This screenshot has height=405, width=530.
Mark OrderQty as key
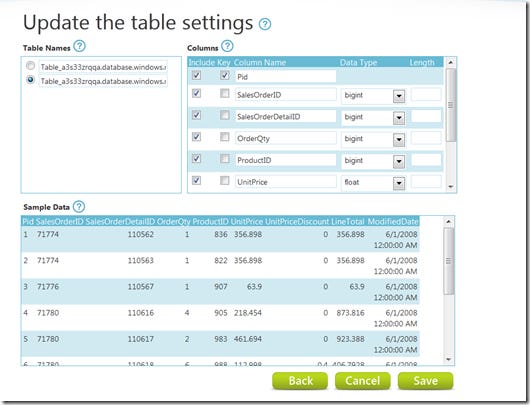[225, 137]
